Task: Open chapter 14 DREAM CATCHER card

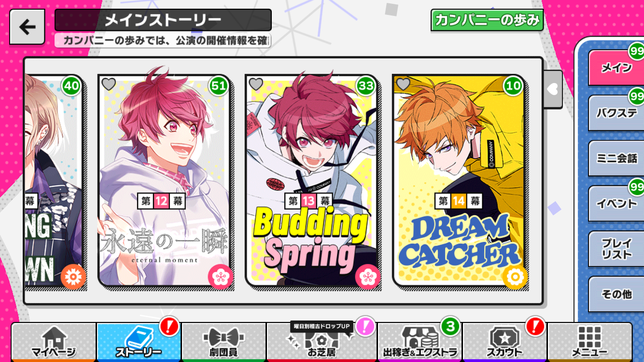Action: point(458,181)
